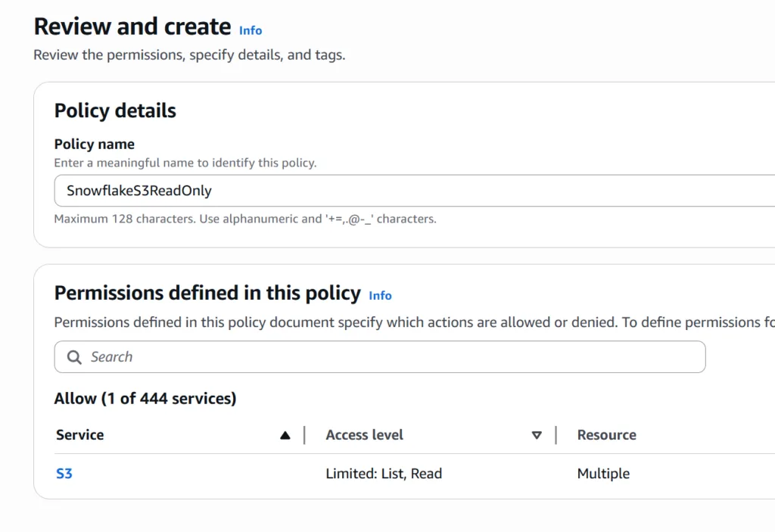The width and height of the screenshot is (775, 532).
Task: Click Service column ascending sort arrow
Action: (285, 436)
